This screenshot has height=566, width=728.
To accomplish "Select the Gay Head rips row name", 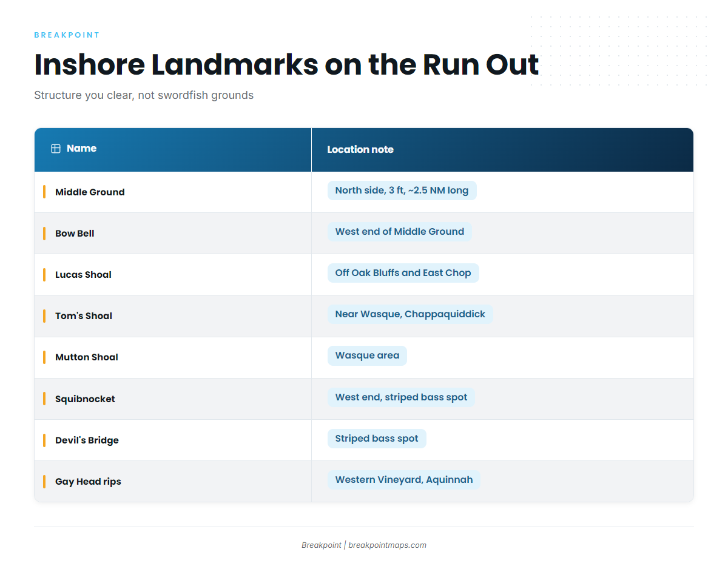I will pyautogui.click(x=88, y=482).
